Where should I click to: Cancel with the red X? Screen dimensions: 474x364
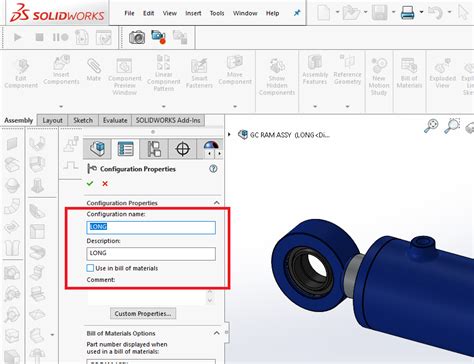[x=105, y=183]
